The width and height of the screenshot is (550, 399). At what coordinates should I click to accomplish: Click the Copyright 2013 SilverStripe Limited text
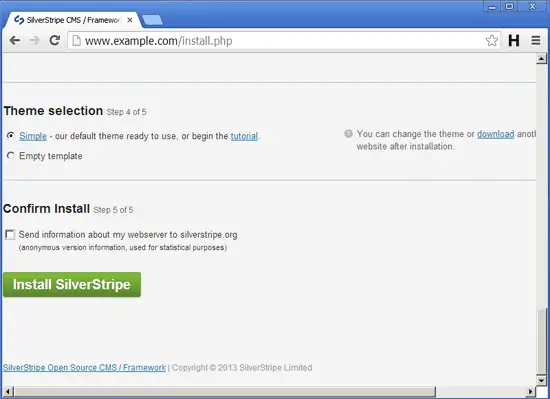(x=242, y=368)
